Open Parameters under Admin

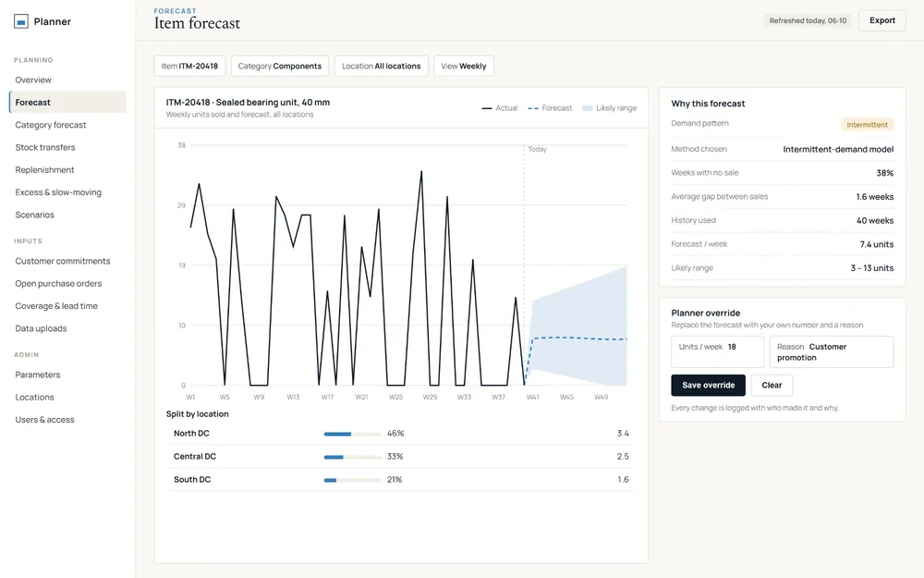click(x=38, y=375)
